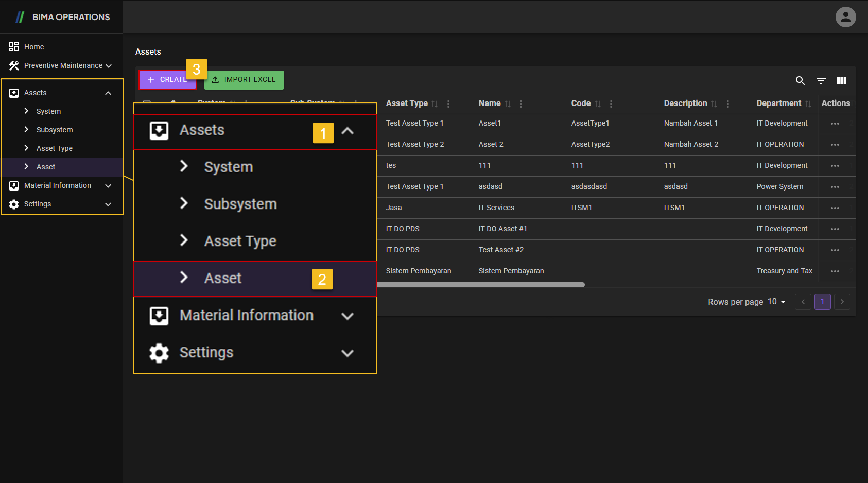Image resolution: width=868 pixels, height=483 pixels.
Task: Go to Home in the sidebar
Action: coord(34,47)
